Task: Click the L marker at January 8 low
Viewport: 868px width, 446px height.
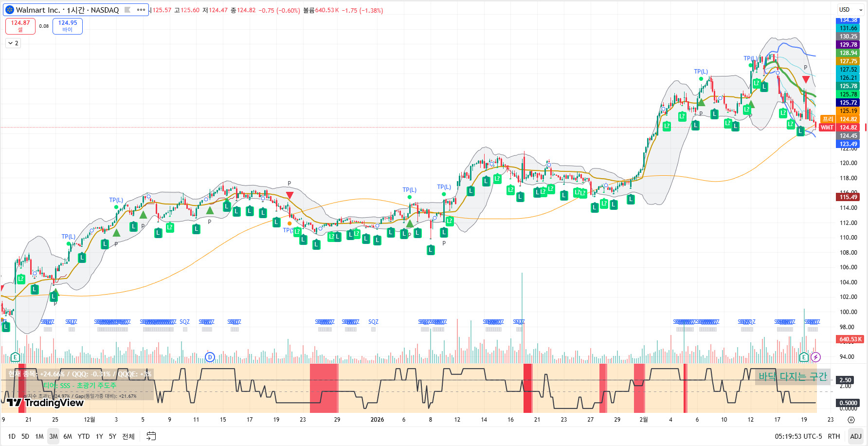Action: 431,250
